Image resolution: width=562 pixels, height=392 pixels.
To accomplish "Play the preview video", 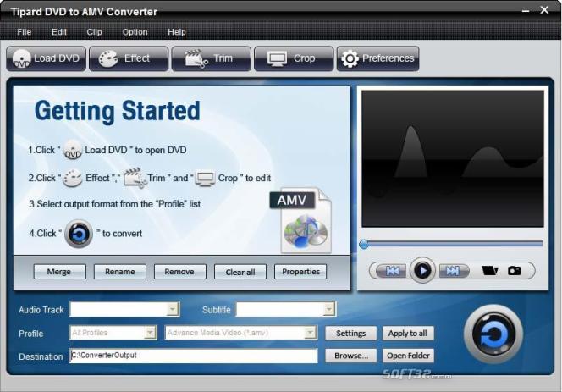I will tap(422, 270).
